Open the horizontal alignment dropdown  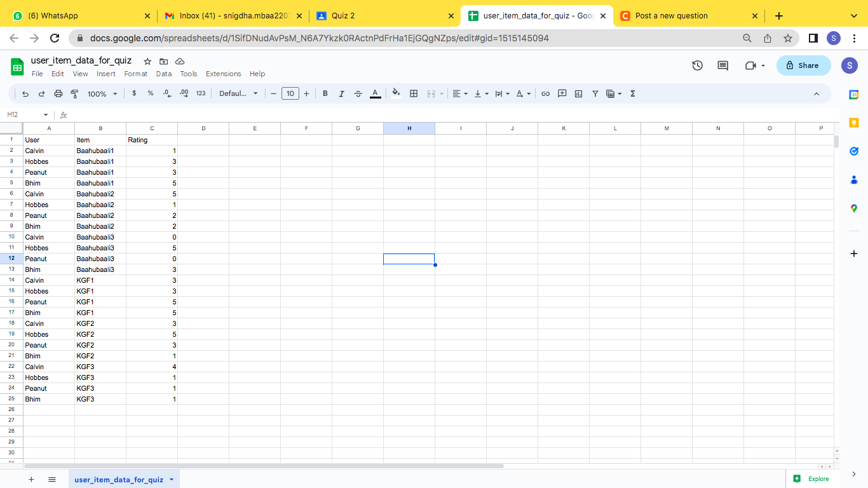459,93
